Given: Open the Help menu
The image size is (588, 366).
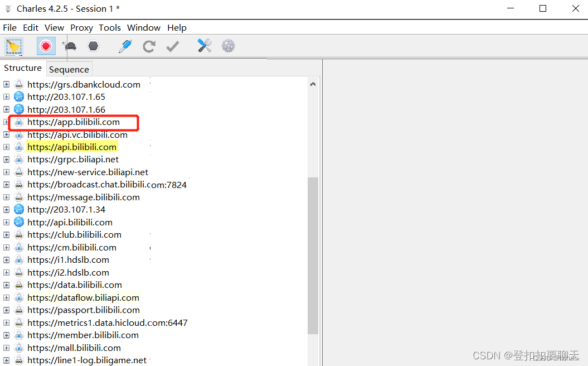Looking at the screenshot, I should click(177, 28).
